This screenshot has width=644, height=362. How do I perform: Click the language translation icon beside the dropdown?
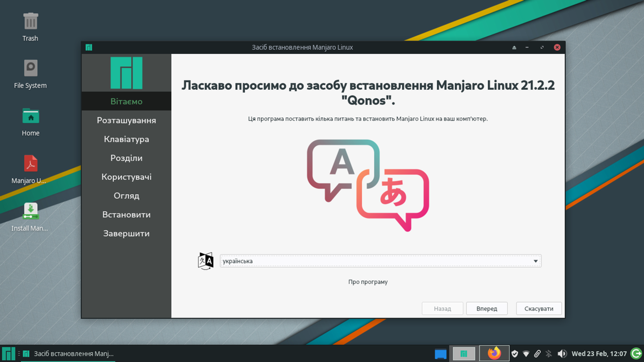click(x=206, y=261)
